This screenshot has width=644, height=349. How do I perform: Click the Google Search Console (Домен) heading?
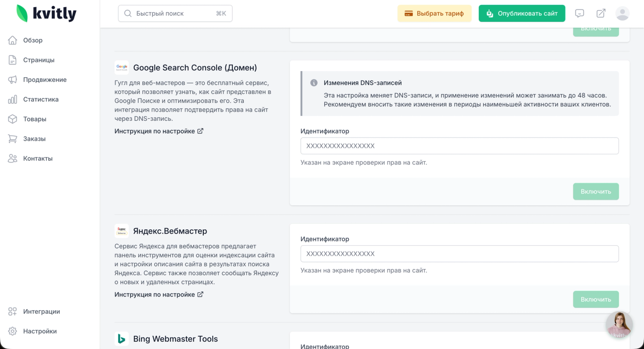pyautogui.click(x=195, y=68)
